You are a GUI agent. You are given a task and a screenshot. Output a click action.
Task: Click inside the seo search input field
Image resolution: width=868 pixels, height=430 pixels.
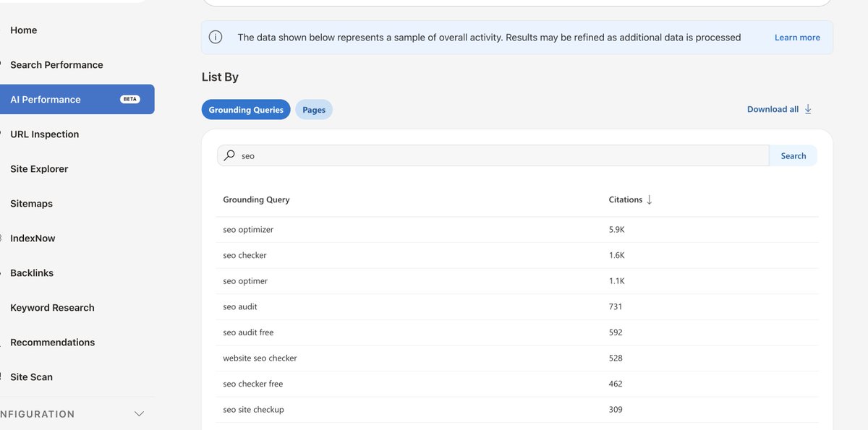click(x=434, y=155)
